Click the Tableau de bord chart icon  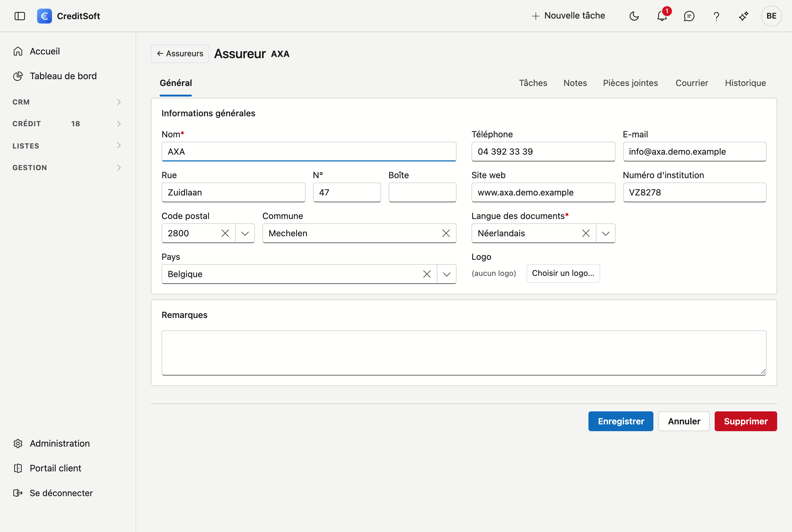pyautogui.click(x=18, y=76)
